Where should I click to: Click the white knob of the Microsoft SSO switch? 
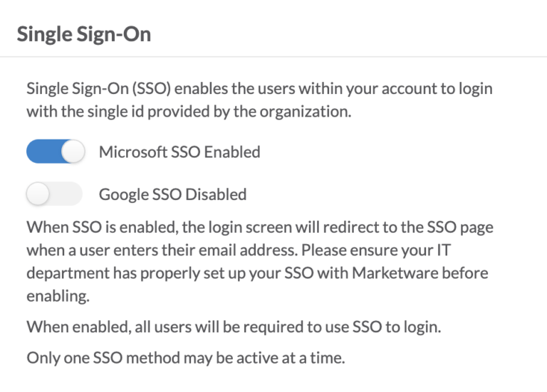(73, 152)
